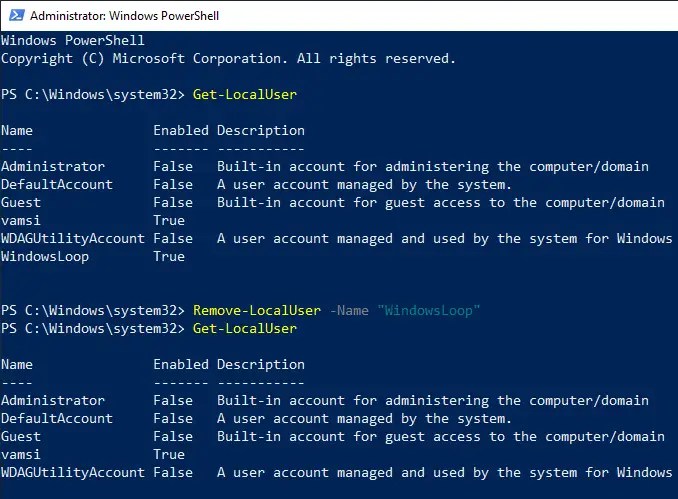Click the vamsi user in the first list
This screenshot has height=499, width=678.
(21, 220)
